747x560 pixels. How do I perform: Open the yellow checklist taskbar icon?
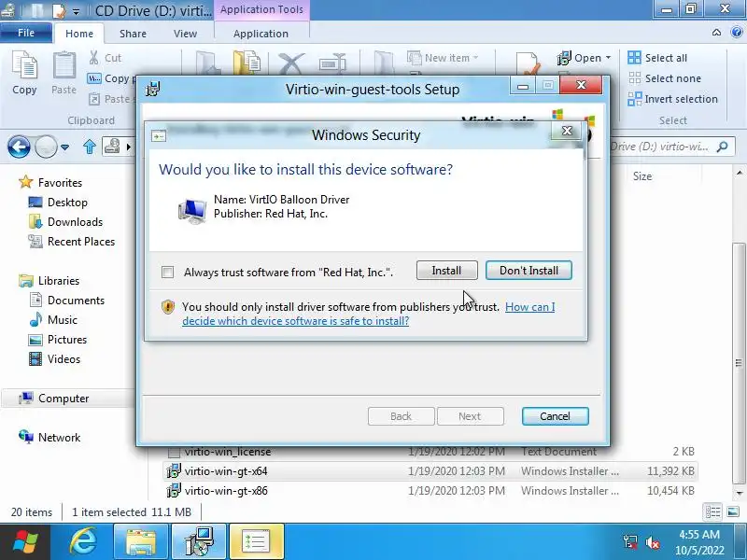point(256,541)
